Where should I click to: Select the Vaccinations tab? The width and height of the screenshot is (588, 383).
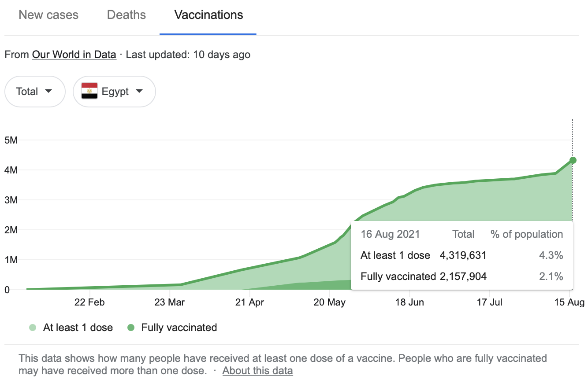click(208, 15)
